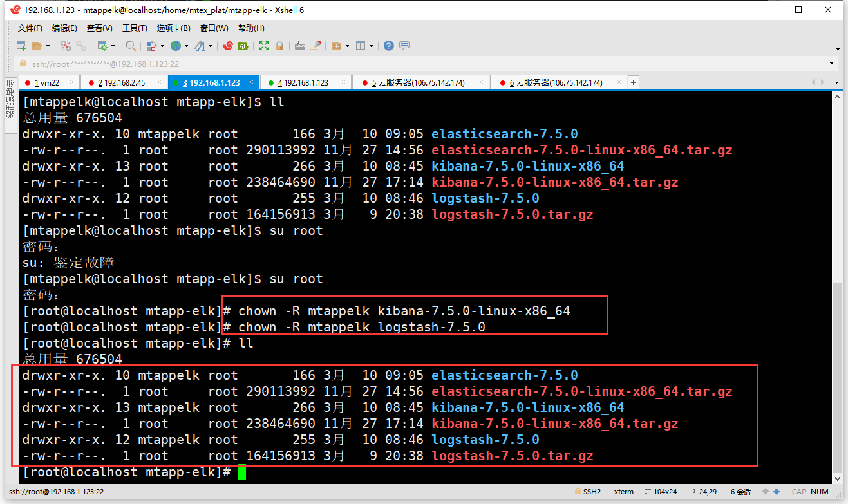Open the 查看(V) menu
The image size is (848, 504).
coord(99,28)
